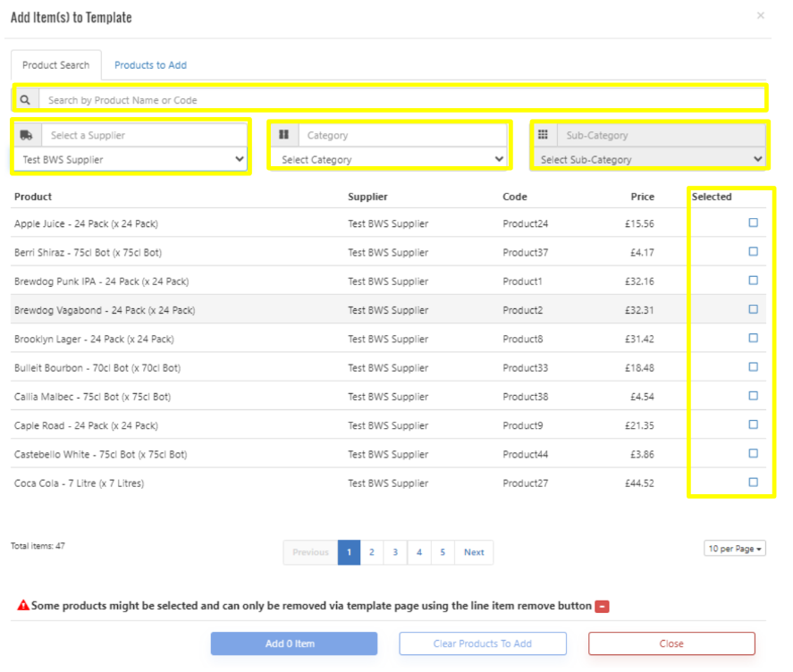Switch to the Products to Add tab
793x672 pixels.
[150, 65]
